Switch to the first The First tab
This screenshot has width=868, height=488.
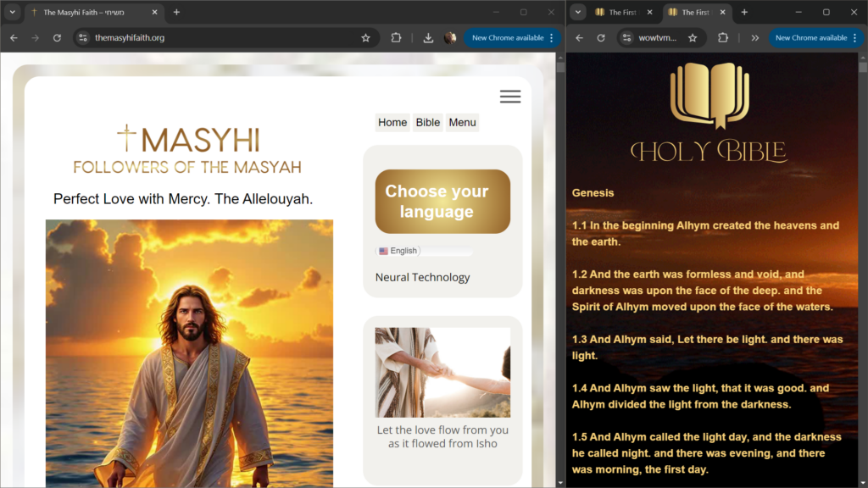tap(623, 12)
